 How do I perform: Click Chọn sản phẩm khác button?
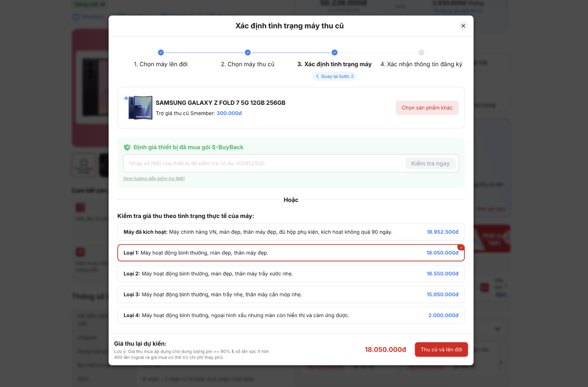[427, 108]
